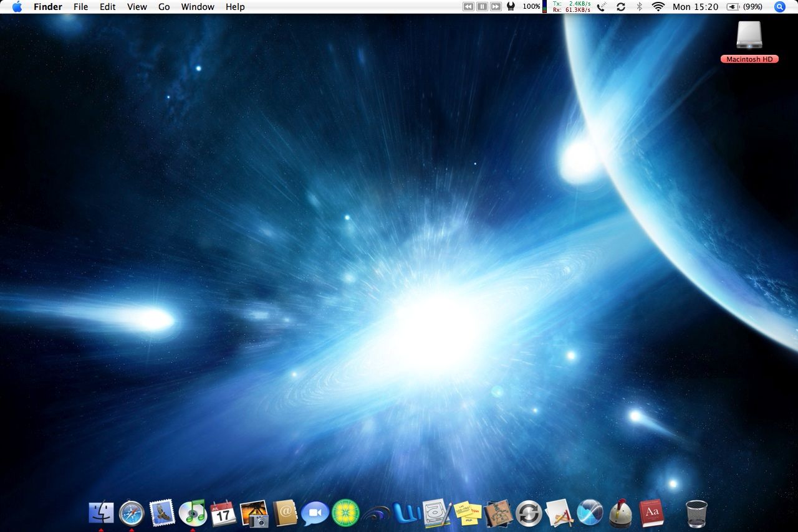Open iTunes from the Dock
Screen dimensions: 798x532
(x=193, y=513)
